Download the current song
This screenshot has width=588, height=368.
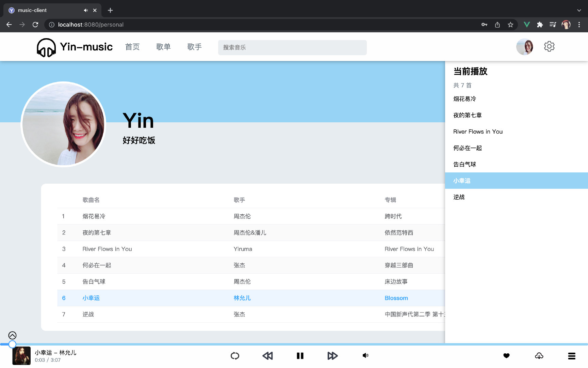coord(539,356)
